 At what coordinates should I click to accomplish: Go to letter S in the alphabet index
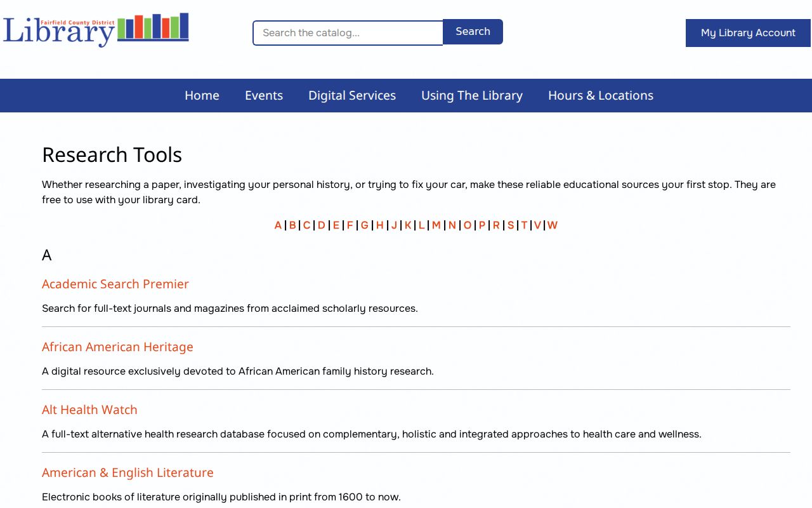(x=511, y=225)
